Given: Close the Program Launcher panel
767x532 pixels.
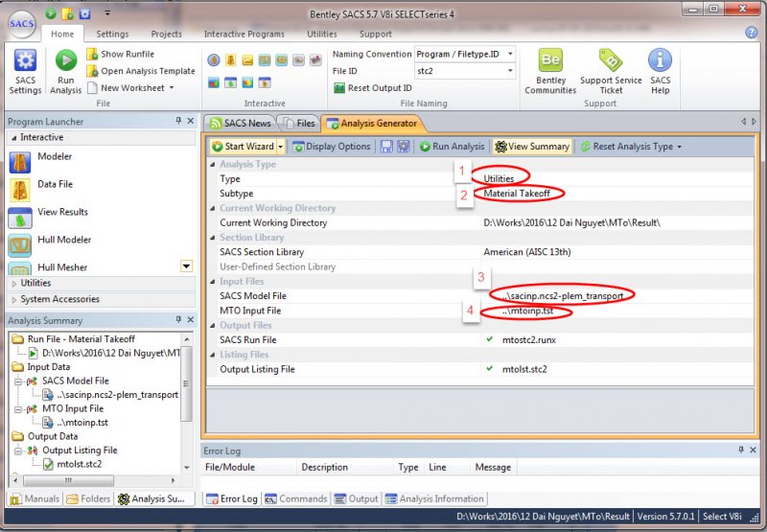Looking at the screenshot, I should (x=191, y=120).
